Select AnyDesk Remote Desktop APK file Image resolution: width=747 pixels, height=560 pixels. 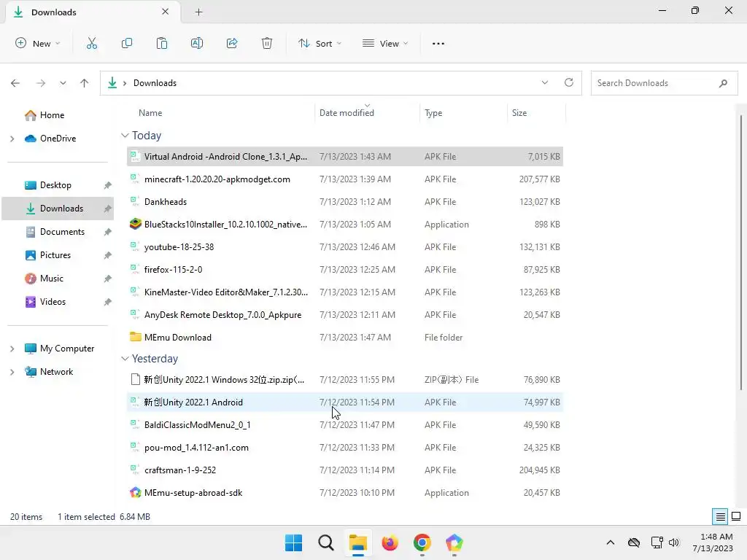(x=345, y=315)
